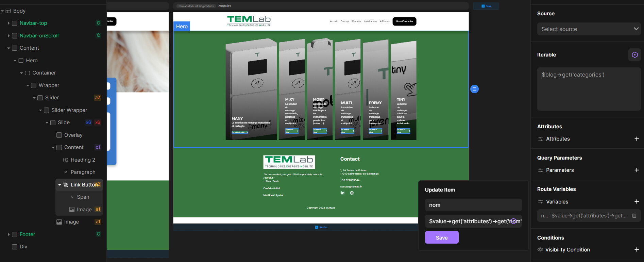This screenshot has height=262, width=644.
Task: Expand the Navbar-onScroll tree node
Action: pyautogui.click(x=9, y=36)
